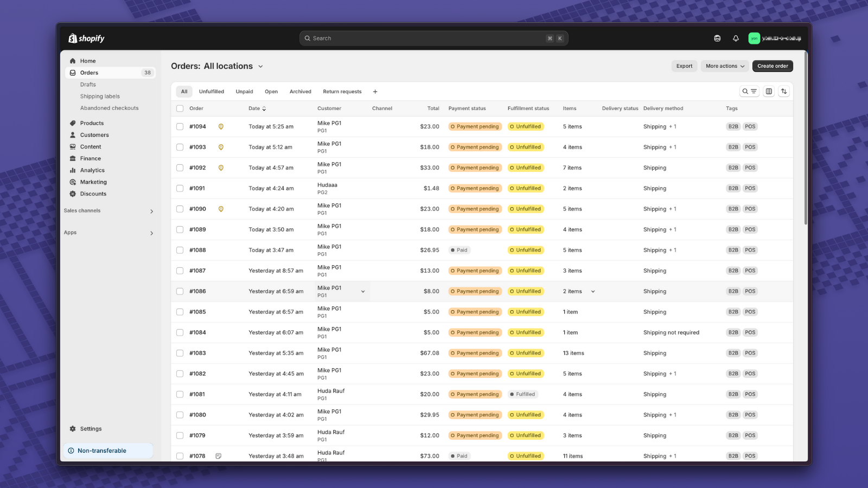Open the More actions dropdown
Screen dimensions: 868x488
tap(724, 66)
